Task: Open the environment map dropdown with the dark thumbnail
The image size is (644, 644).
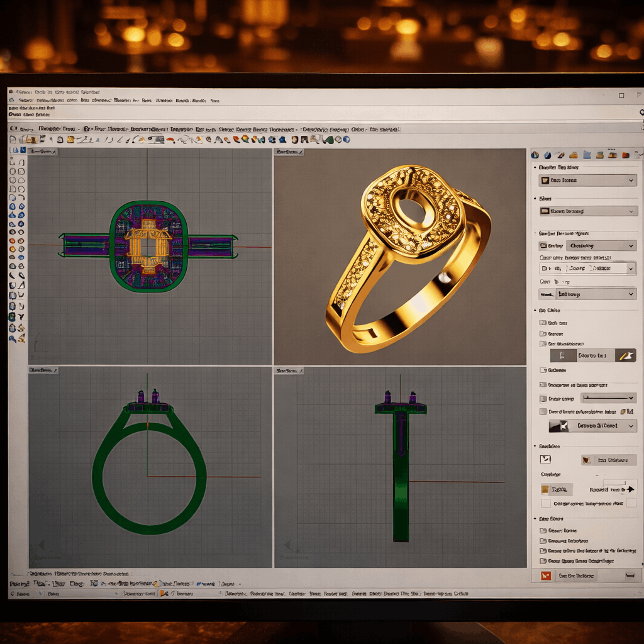Action: (x=592, y=425)
